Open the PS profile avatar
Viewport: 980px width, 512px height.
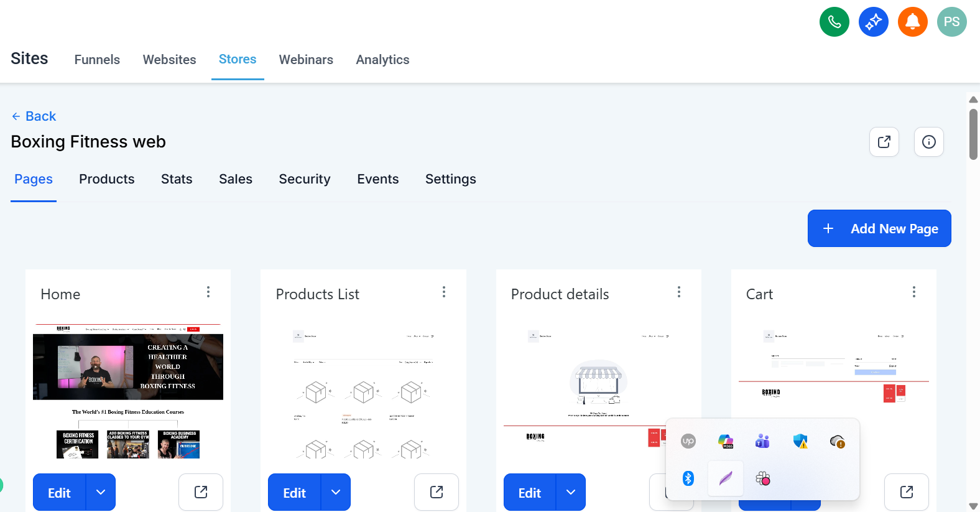point(951,22)
